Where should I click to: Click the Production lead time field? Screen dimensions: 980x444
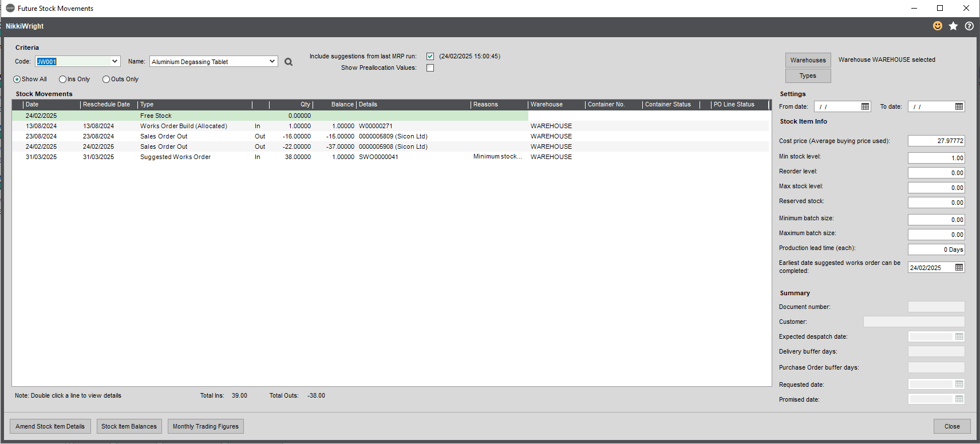936,249
